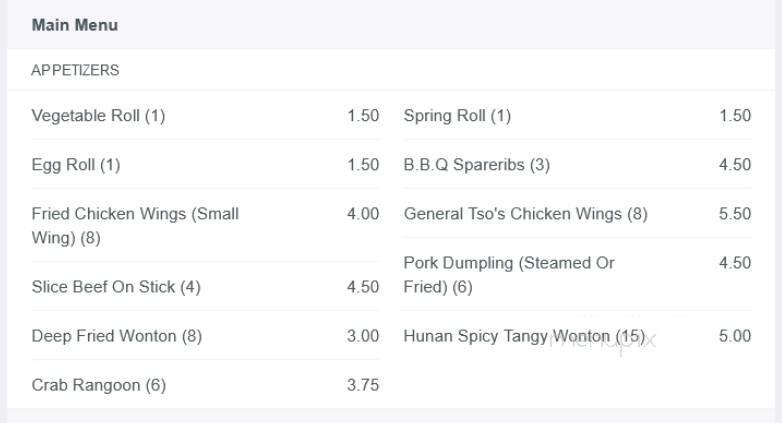Click the 4.50 B.B.Q Spareribs price
Viewport: 782px width, 423px height.
[x=735, y=165]
